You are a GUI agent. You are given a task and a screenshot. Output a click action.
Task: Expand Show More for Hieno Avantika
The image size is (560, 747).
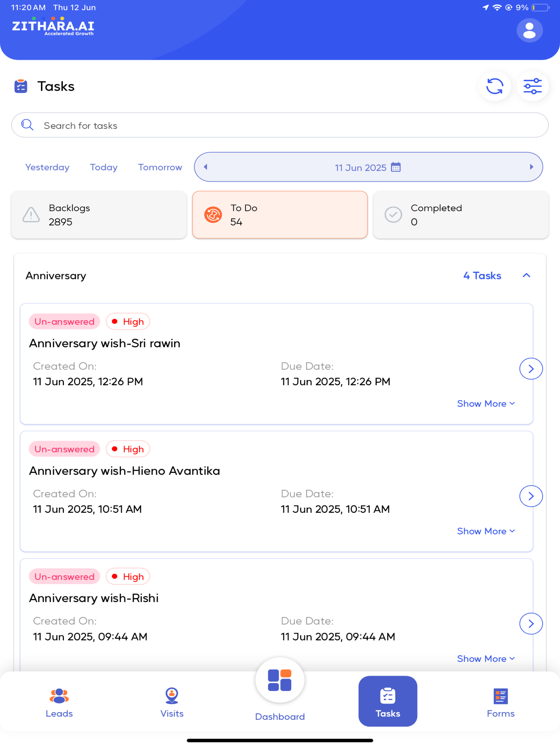(486, 531)
